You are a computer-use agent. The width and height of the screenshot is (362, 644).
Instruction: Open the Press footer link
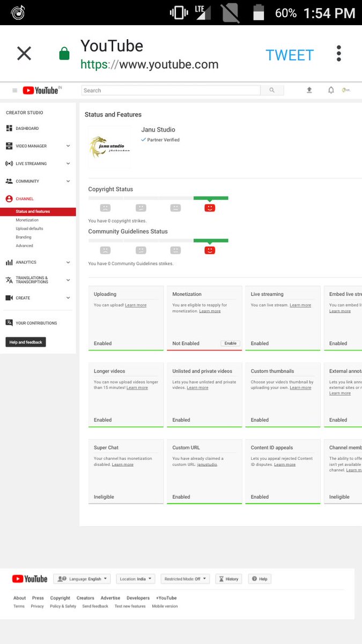click(x=38, y=598)
